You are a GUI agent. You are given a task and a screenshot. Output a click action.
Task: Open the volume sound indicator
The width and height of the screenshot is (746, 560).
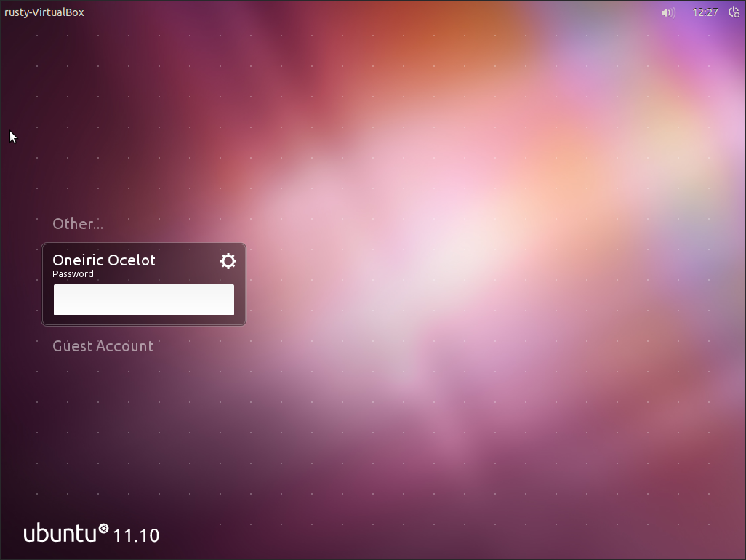coord(667,12)
